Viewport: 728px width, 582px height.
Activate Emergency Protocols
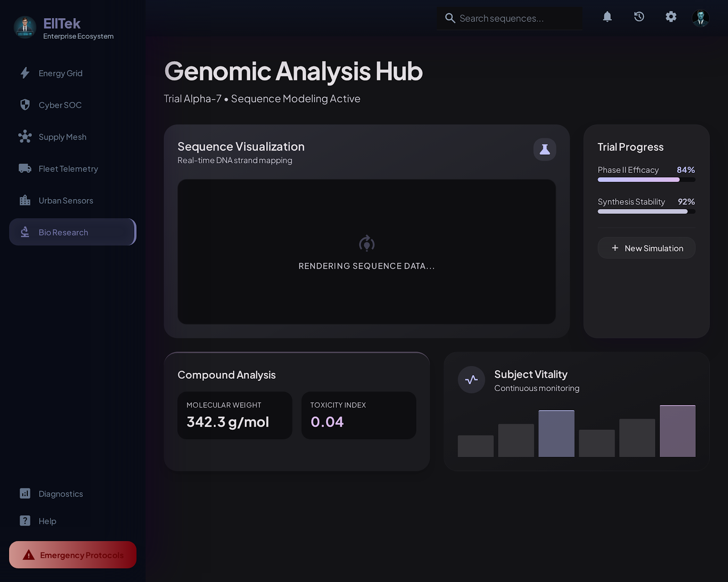pyautogui.click(x=73, y=555)
